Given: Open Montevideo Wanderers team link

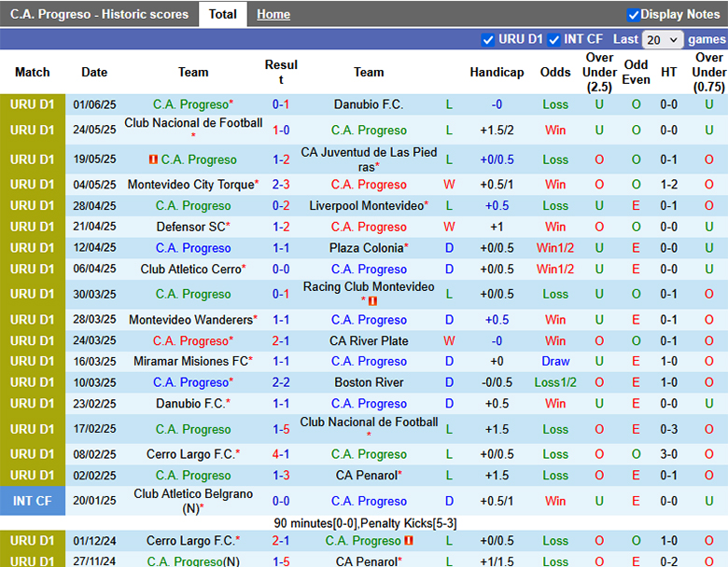Looking at the screenshot, I should click(190, 320).
